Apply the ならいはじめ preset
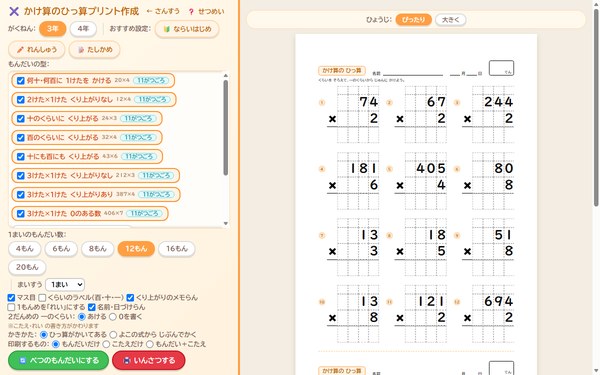The width and height of the screenshot is (600, 375). 187,29
